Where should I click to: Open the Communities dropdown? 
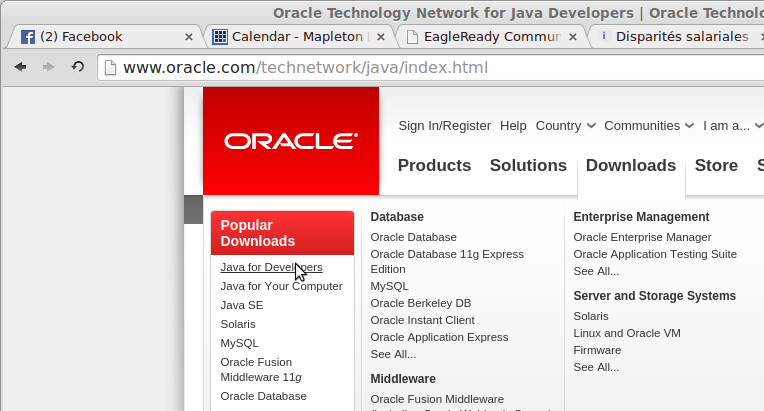[x=649, y=126]
